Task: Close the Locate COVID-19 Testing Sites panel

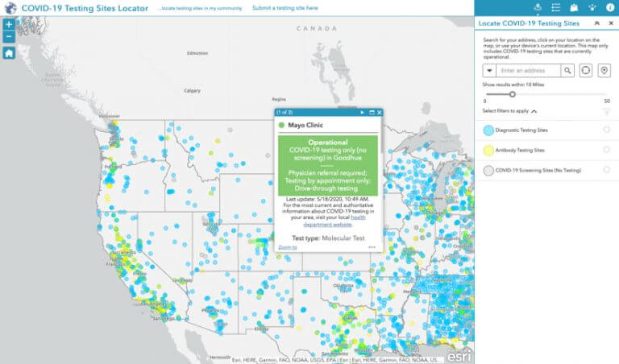Action: click(x=611, y=23)
